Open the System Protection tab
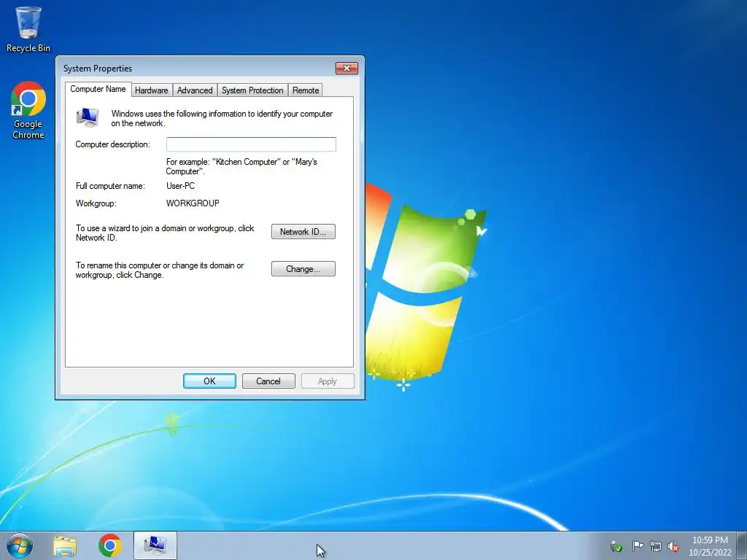747x560 pixels. click(252, 90)
